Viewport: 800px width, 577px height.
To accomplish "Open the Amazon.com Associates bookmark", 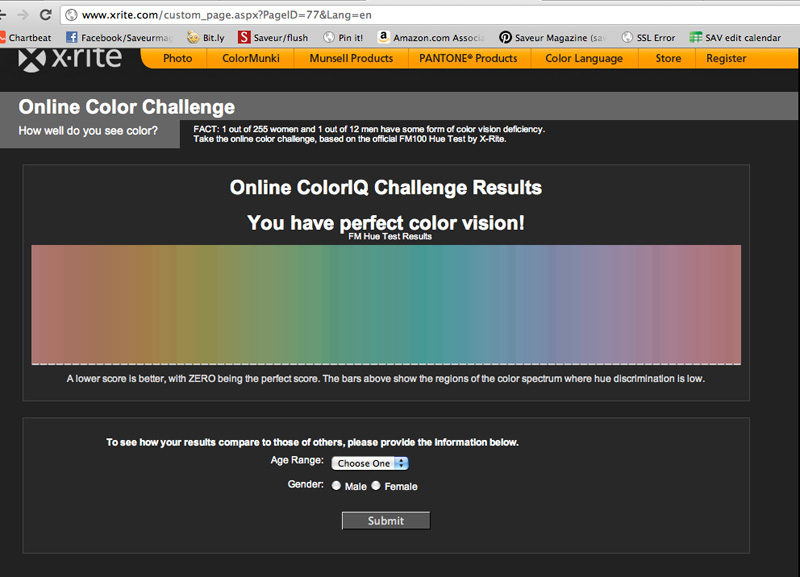I will pyautogui.click(x=431, y=38).
